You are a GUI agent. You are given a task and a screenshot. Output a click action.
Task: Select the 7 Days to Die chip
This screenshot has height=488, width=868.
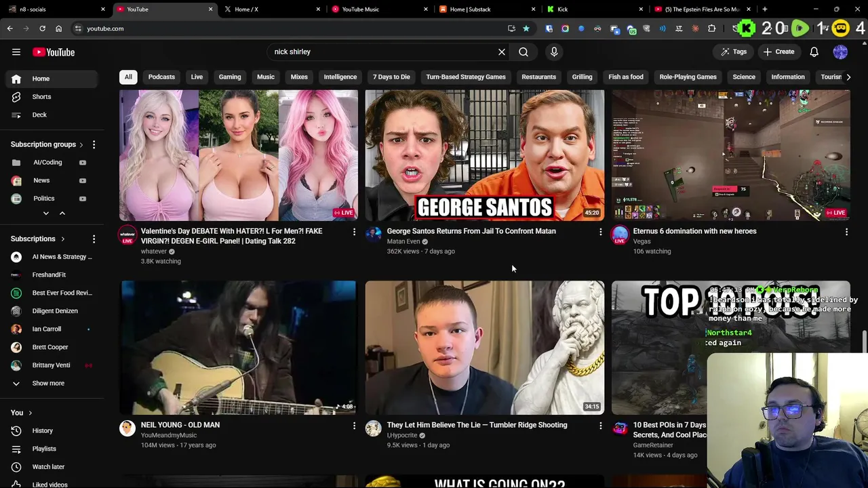[391, 77]
